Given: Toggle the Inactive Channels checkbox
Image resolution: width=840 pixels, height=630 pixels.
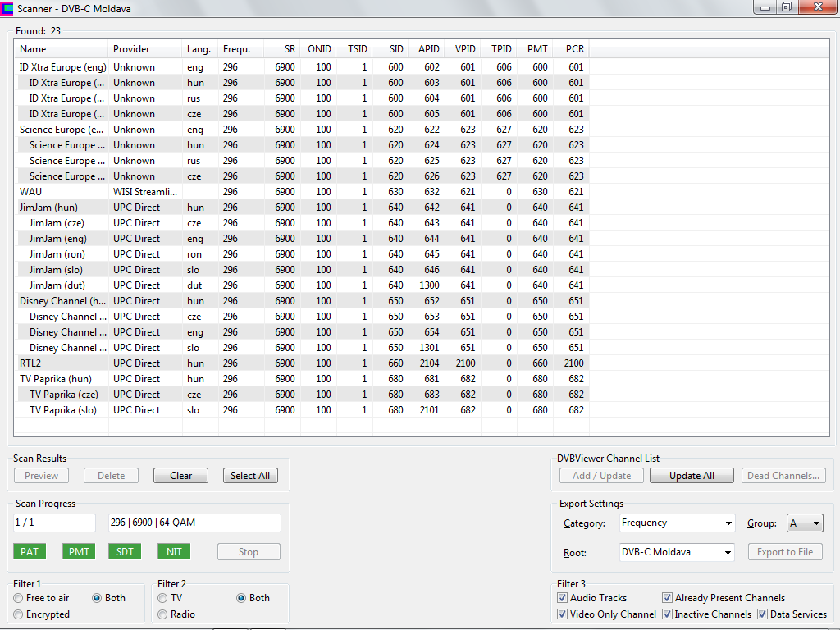Looking at the screenshot, I should (667, 614).
